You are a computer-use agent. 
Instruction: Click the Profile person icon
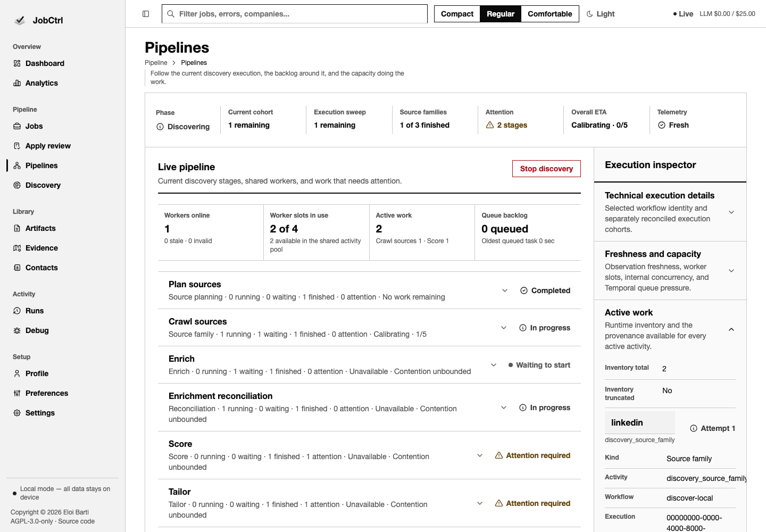click(17, 373)
